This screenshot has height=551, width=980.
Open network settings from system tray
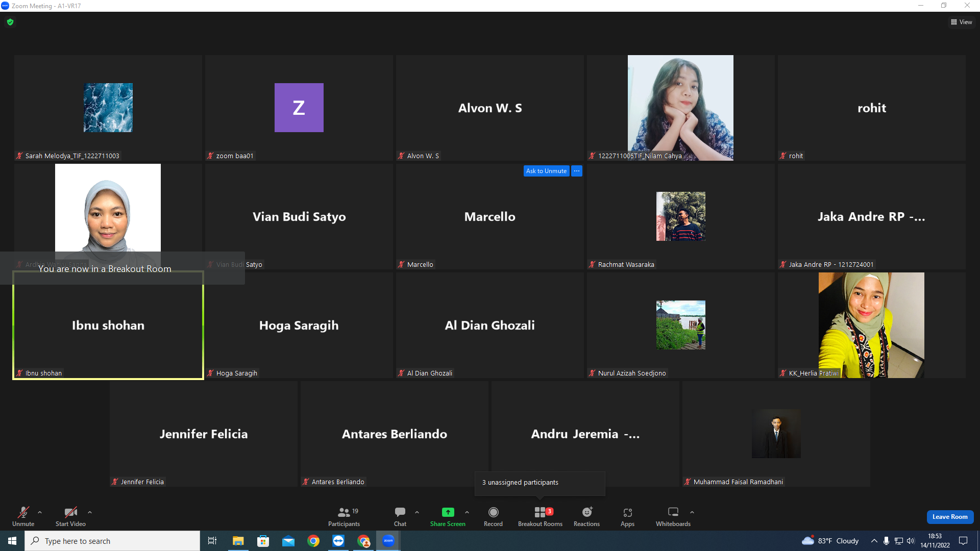[899, 541]
